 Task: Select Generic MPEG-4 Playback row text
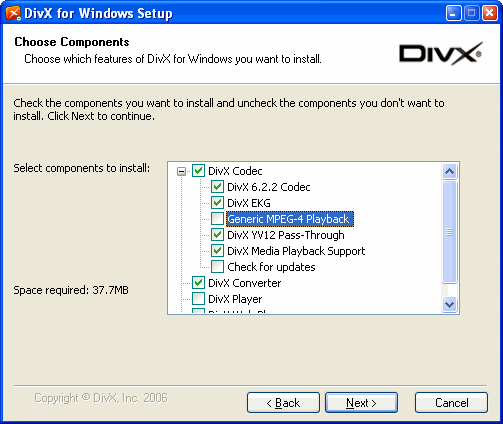click(x=290, y=219)
